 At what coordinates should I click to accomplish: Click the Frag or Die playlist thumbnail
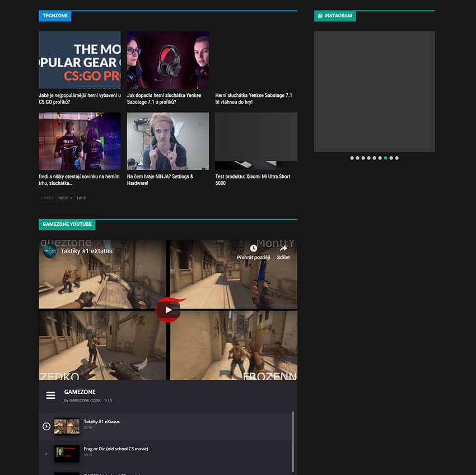pyautogui.click(x=67, y=454)
